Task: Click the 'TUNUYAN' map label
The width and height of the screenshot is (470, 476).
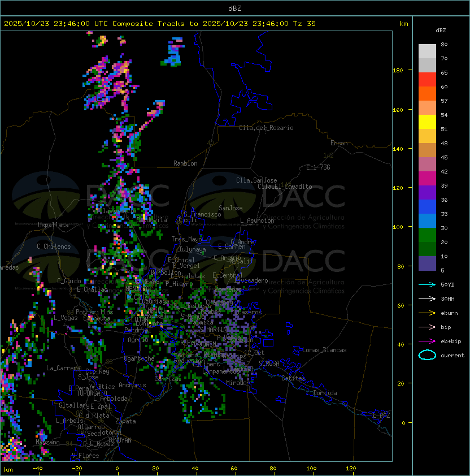Action: click(120, 440)
